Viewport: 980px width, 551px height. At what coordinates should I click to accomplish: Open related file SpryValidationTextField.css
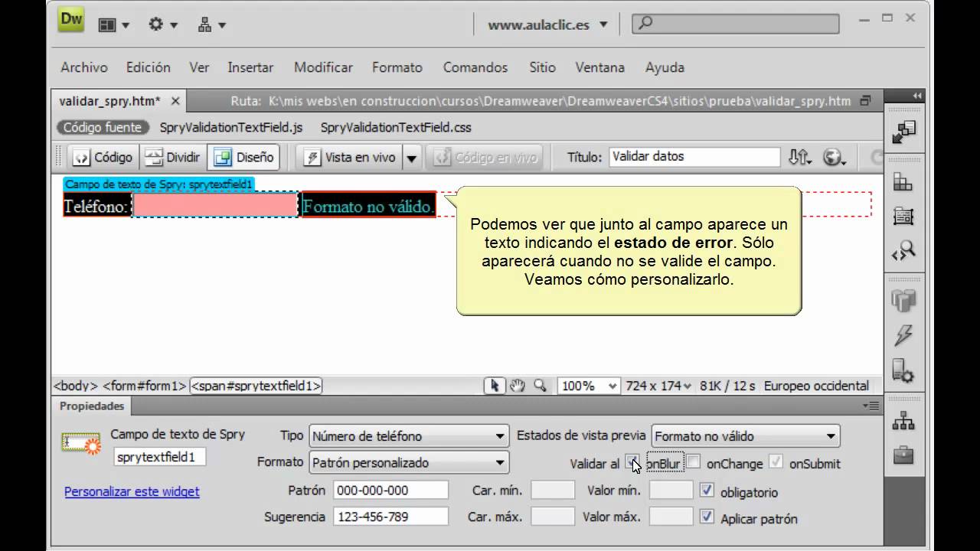pos(396,128)
